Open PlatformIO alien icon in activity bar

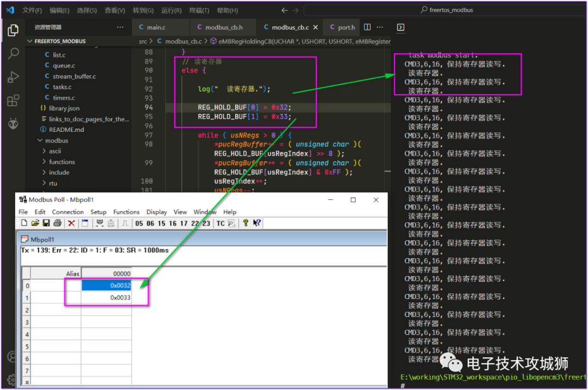click(13, 124)
